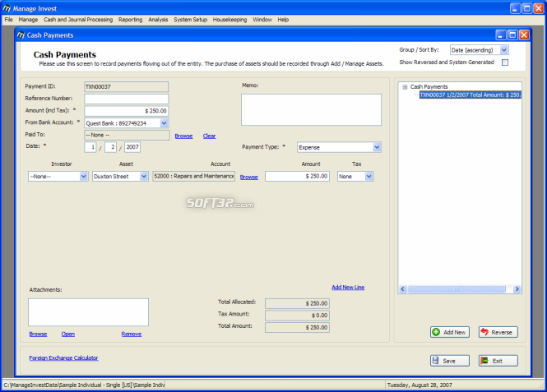Click the Manage Invest app title icon
This screenshot has width=547, height=392.
(x=7, y=8)
